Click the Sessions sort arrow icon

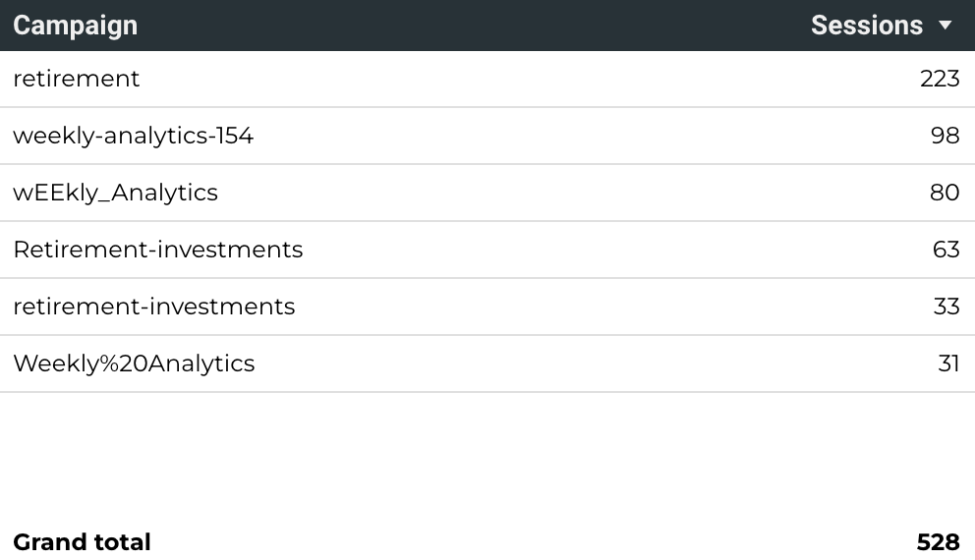point(946,26)
